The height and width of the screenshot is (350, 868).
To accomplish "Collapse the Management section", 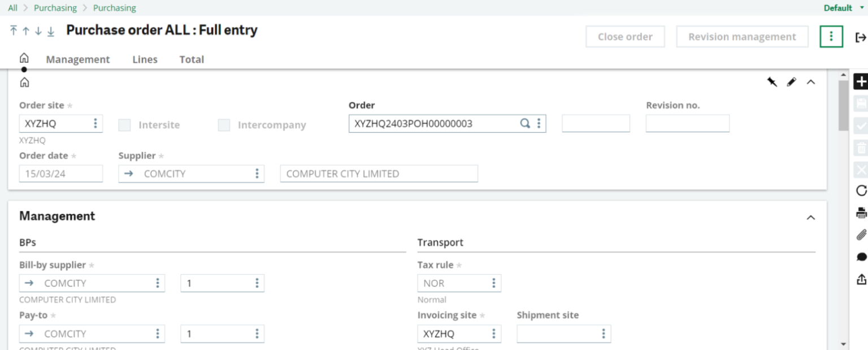I will [x=811, y=217].
